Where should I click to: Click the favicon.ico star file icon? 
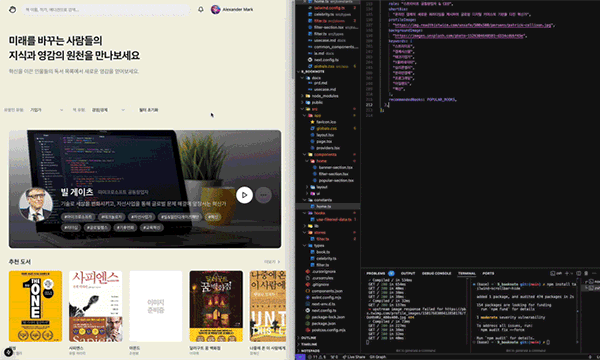click(x=312, y=122)
